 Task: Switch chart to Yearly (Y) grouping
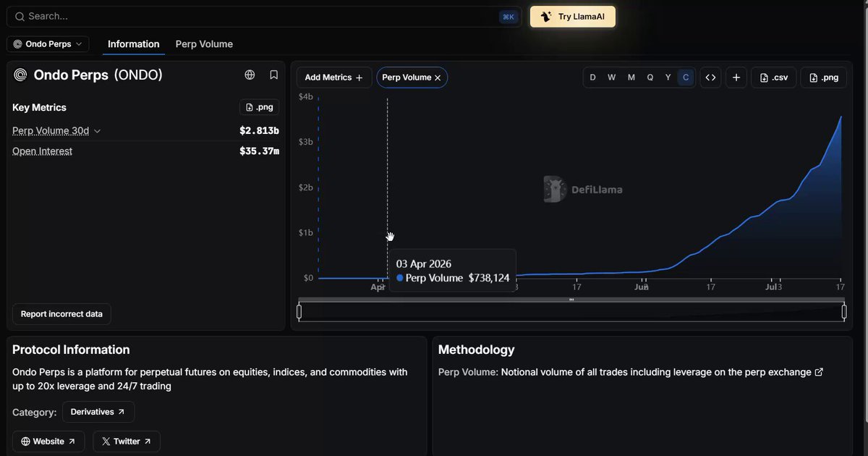pyautogui.click(x=668, y=77)
